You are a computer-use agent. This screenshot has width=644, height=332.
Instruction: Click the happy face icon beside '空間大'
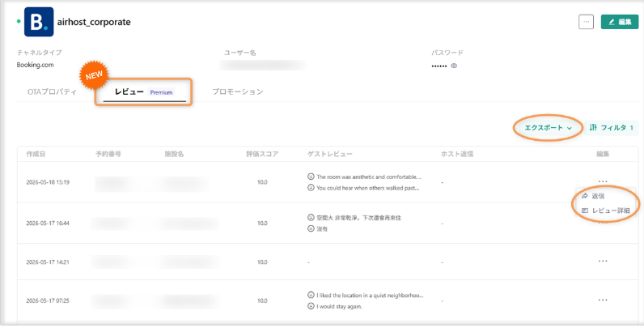point(311,217)
